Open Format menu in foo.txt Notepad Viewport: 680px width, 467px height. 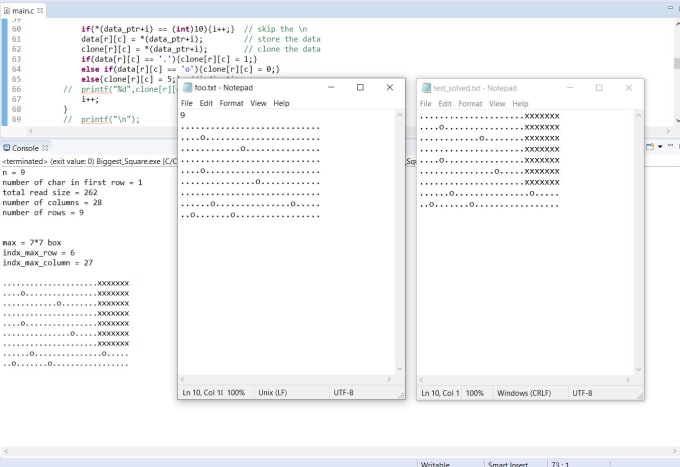231,103
